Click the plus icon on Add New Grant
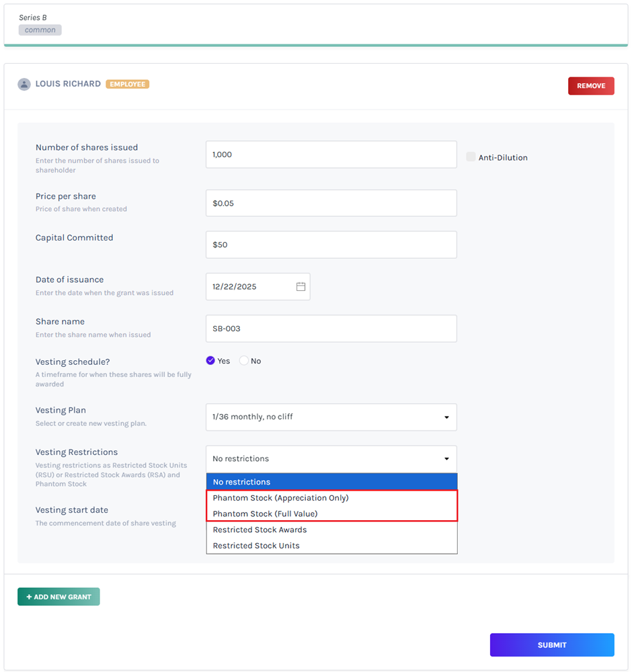 coord(28,596)
